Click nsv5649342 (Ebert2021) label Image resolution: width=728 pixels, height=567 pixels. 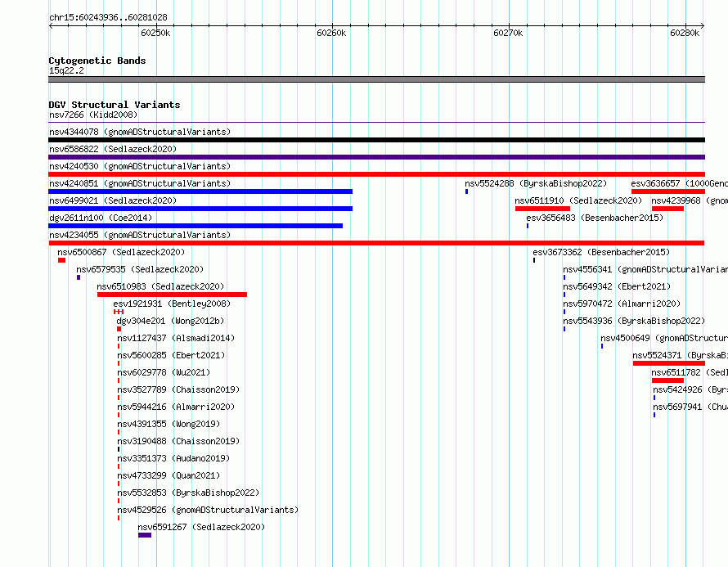(617, 286)
